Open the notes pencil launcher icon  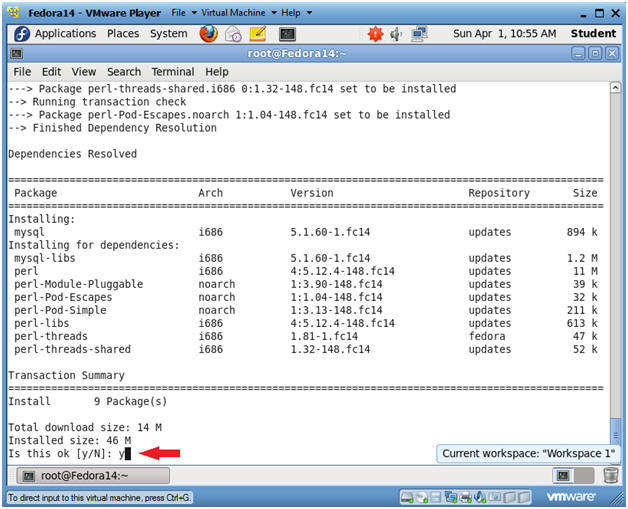point(258,34)
